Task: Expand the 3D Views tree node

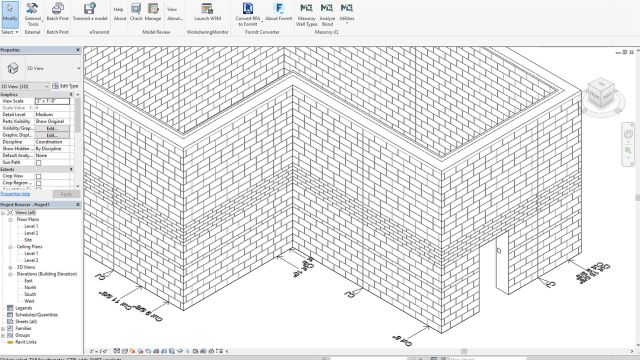Action: click(11, 267)
